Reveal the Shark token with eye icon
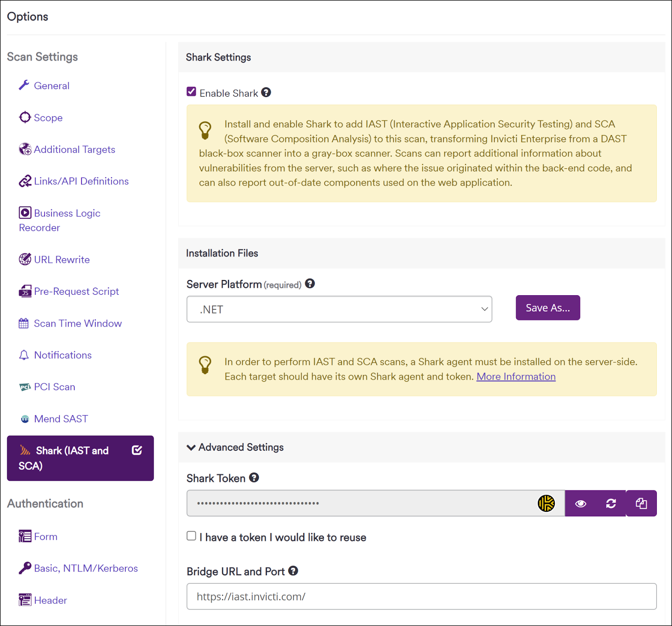The height and width of the screenshot is (626, 672). pos(580,503)
